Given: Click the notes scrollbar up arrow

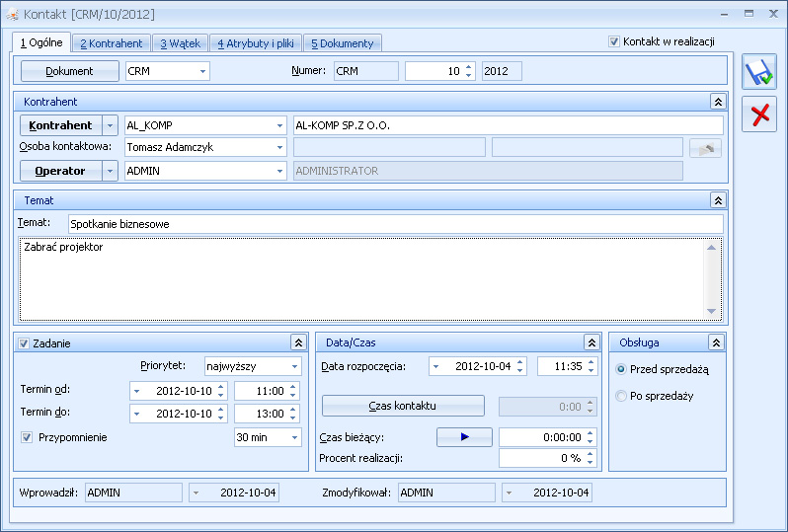Looking at the screenshot, I should coord(711,247).
